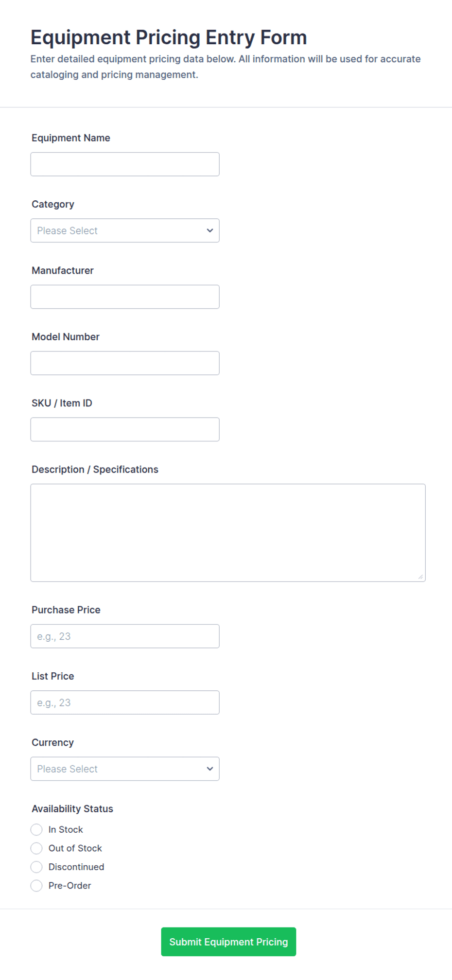
Task: Select the Pre-Order radio button
Action: pos(36,886)
